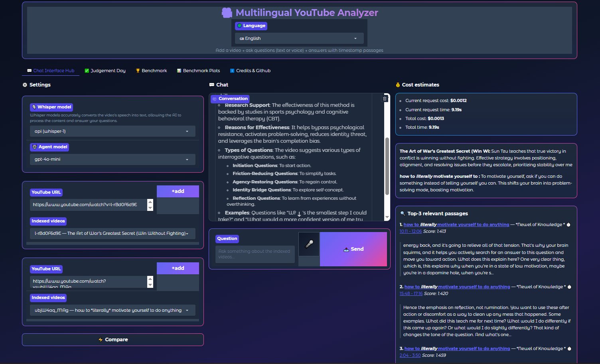Jump to latest message using chat down arrow
600x364 pixels.
[299, 214]
